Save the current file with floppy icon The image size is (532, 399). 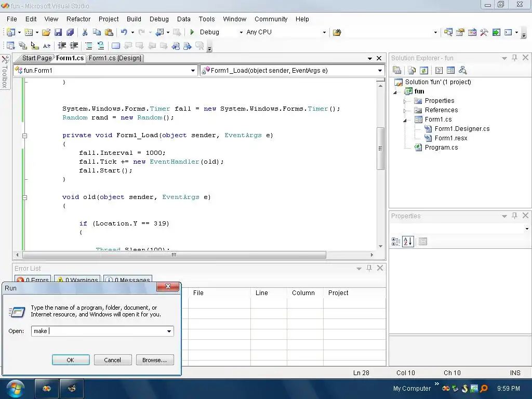pos(58,32)
